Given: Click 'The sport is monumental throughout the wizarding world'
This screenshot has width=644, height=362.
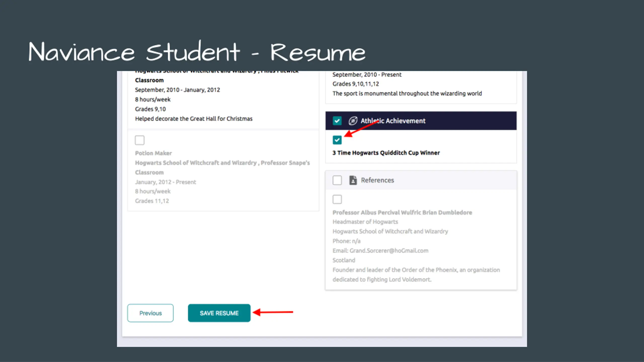Looking at the screenshot, I should (407, 94).
